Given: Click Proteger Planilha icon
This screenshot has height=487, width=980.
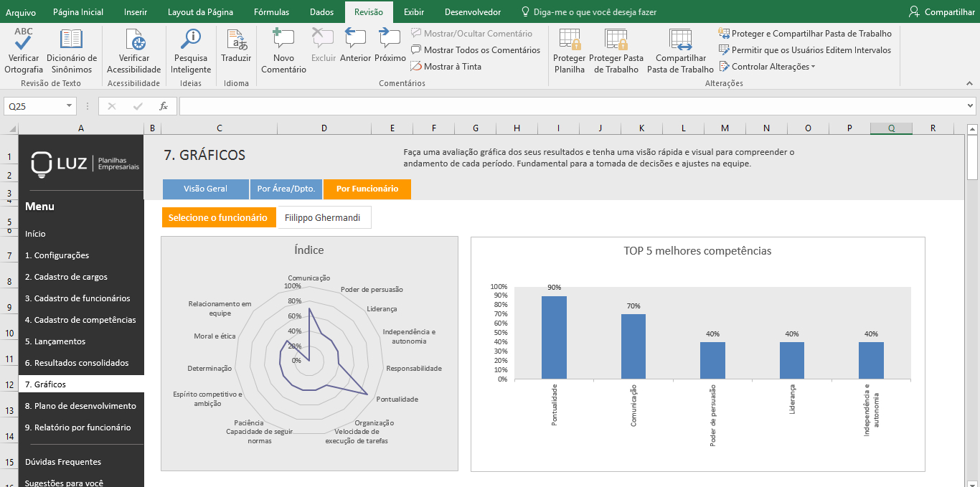Looking at the screenshot, I should coord(570,40).
